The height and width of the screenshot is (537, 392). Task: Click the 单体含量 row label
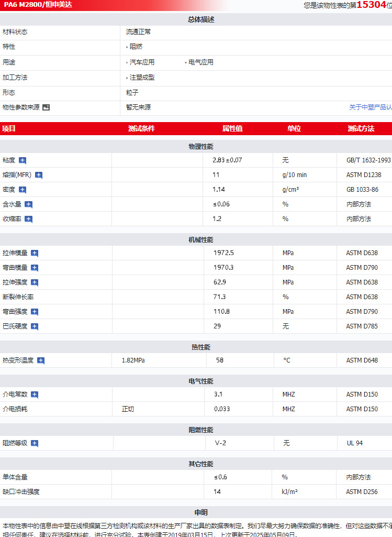(15, 477)
